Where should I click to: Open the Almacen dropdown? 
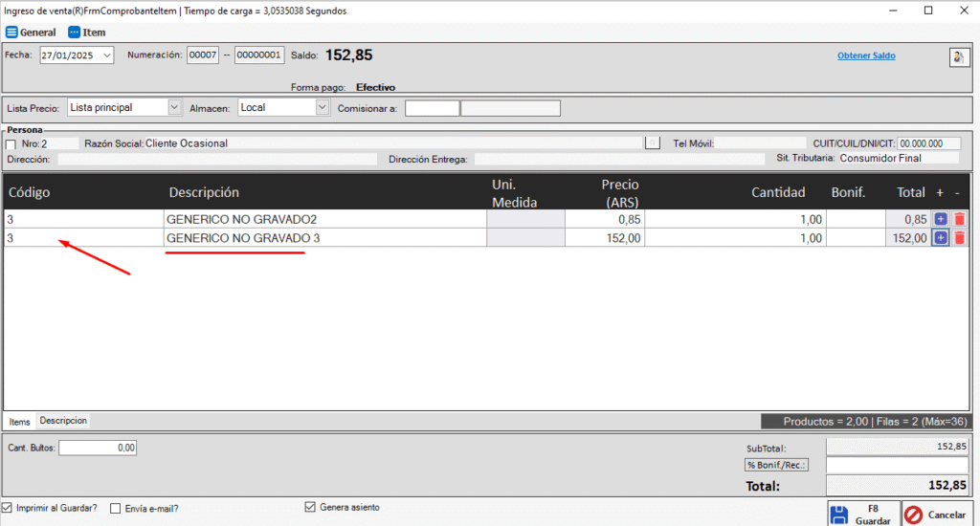point(322,107)
